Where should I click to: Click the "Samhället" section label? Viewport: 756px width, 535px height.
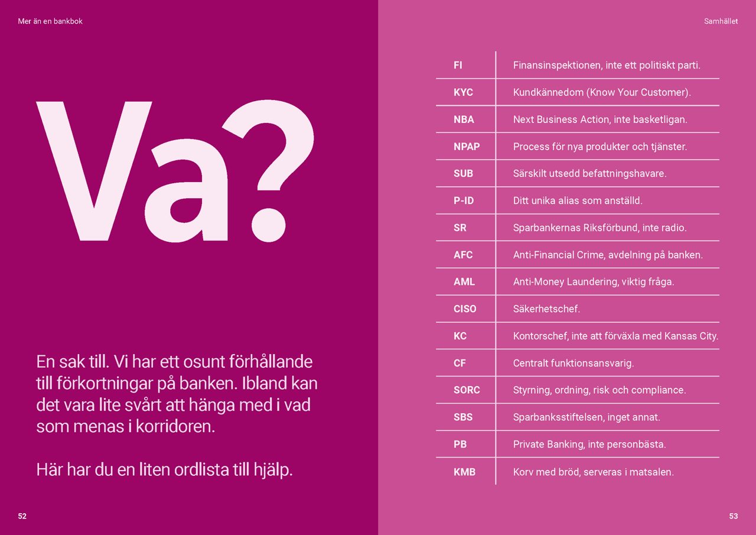[x=721, y=21]
